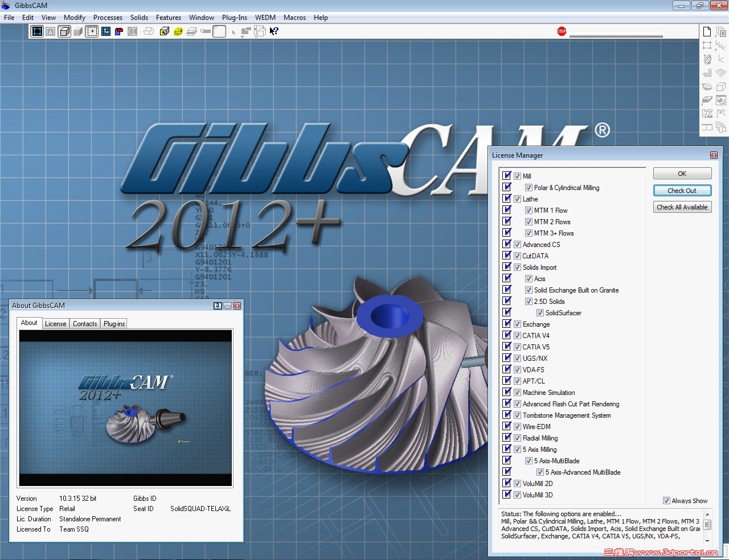
Task: Click the large blue check icon beside Exchange
Action: coord(507,324)
